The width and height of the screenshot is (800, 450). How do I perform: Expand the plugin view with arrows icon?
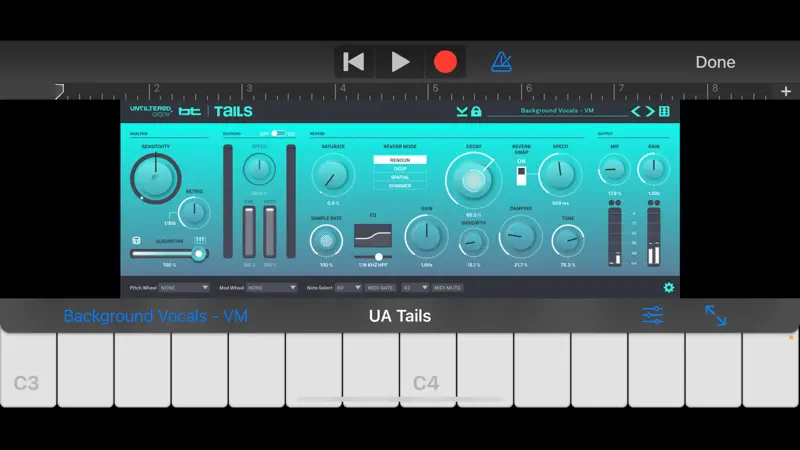click(x=715, y=316)
